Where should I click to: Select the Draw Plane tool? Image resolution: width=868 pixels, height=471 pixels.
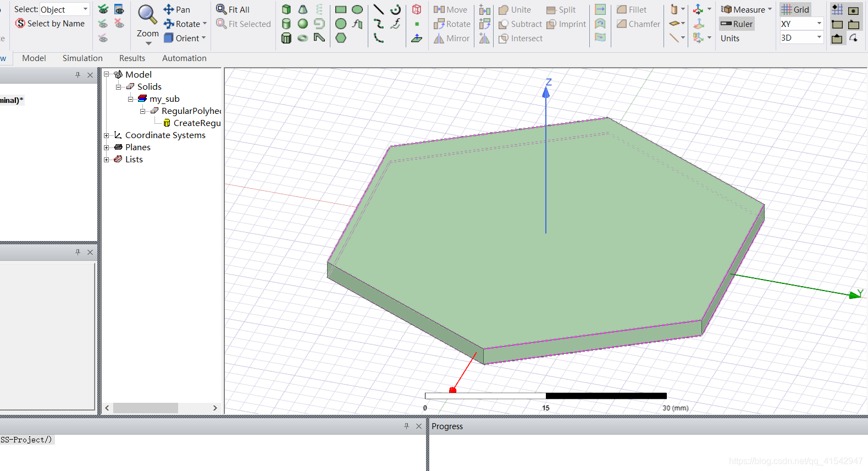coord(417,38)
